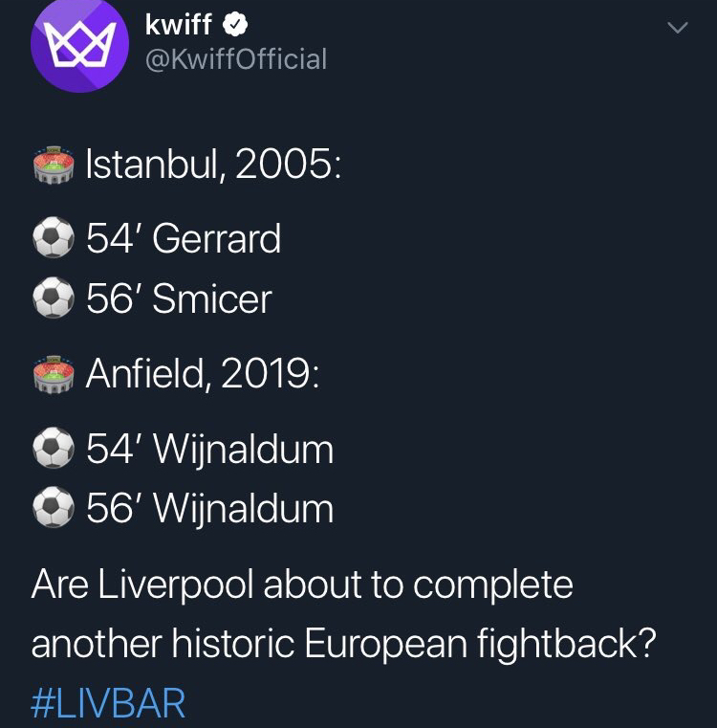Visit the @KwiffOfficial handle
The width and height of the screenshot is (717, 728).
235,59
